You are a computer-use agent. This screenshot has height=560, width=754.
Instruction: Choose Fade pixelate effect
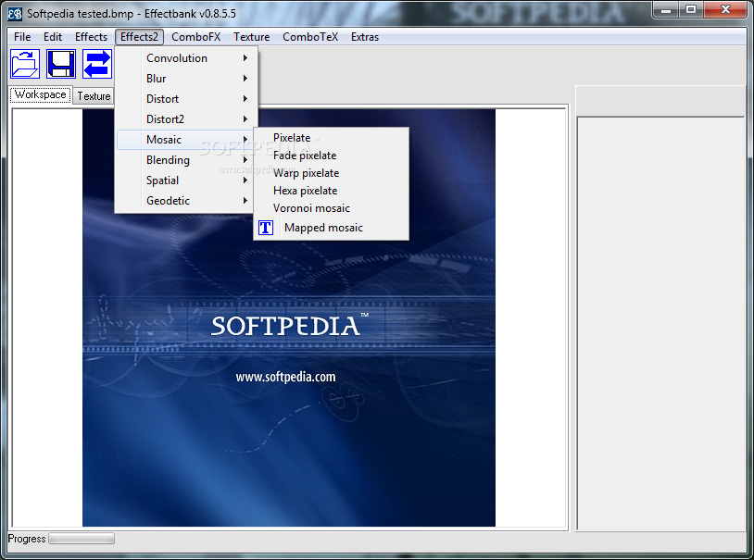coord(331,156)
